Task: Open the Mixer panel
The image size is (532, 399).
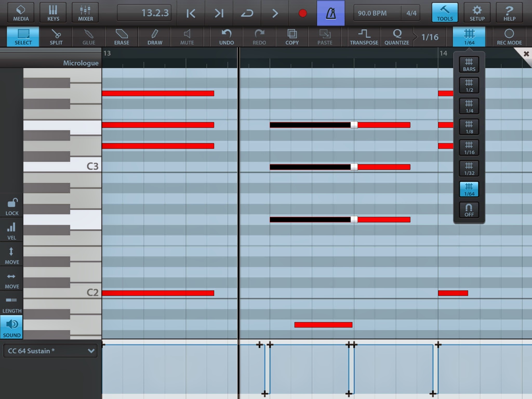Action: [85, 12]
